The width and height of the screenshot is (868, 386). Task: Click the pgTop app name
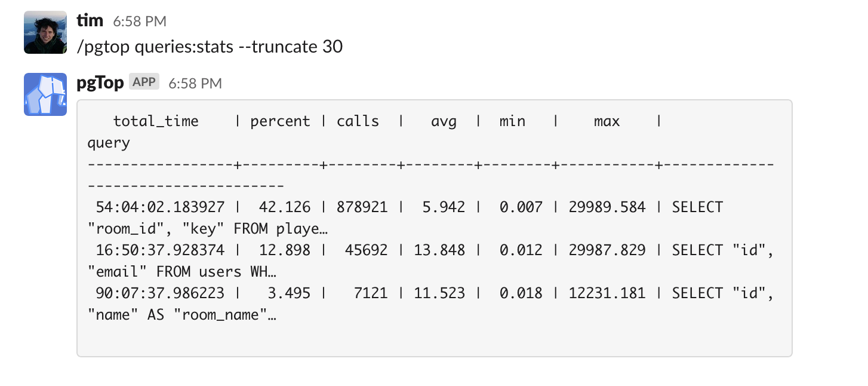coord(100,82)
